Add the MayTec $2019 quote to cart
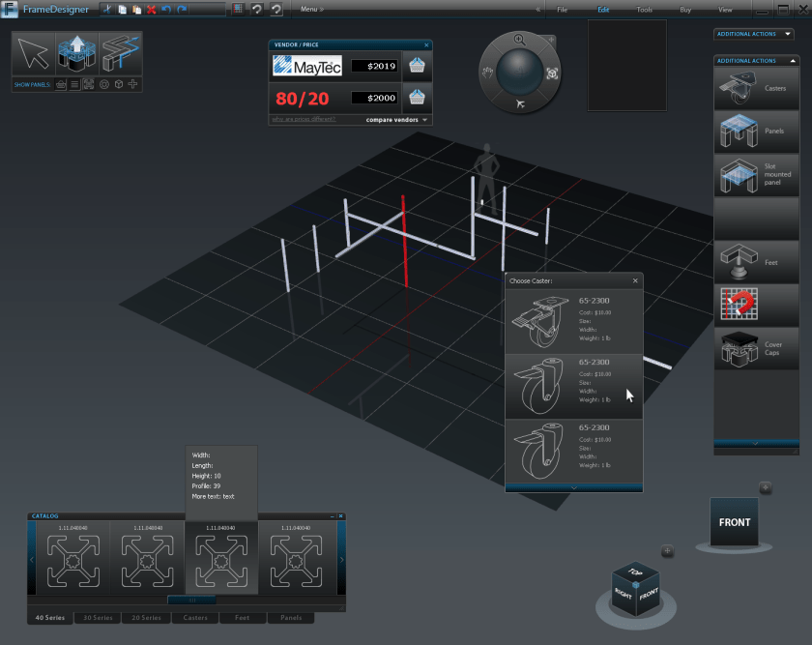Image resolution: width=812 pixels, height=645 pixels. (x=420, y=67)
